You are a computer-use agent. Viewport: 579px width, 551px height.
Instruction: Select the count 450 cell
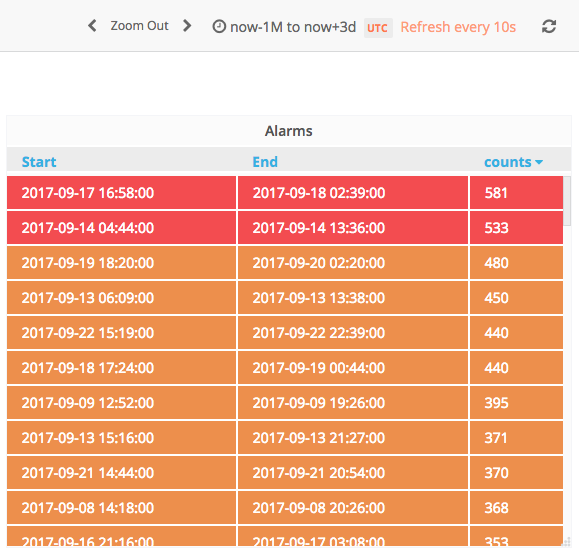tap(516, 298)
